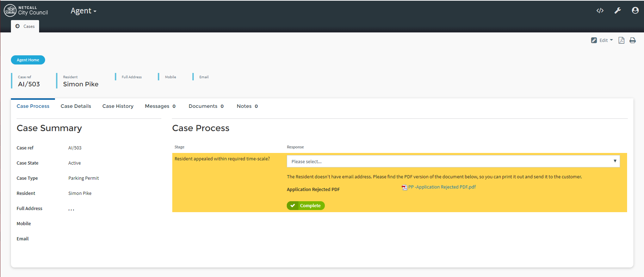Open the Messages tab
644x277 pixels.
160,106
